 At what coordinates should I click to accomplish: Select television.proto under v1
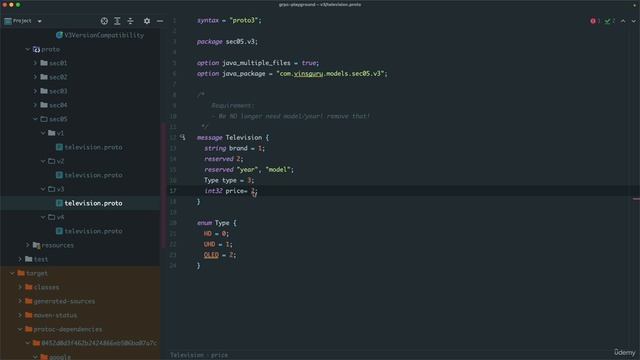(93, 147)
